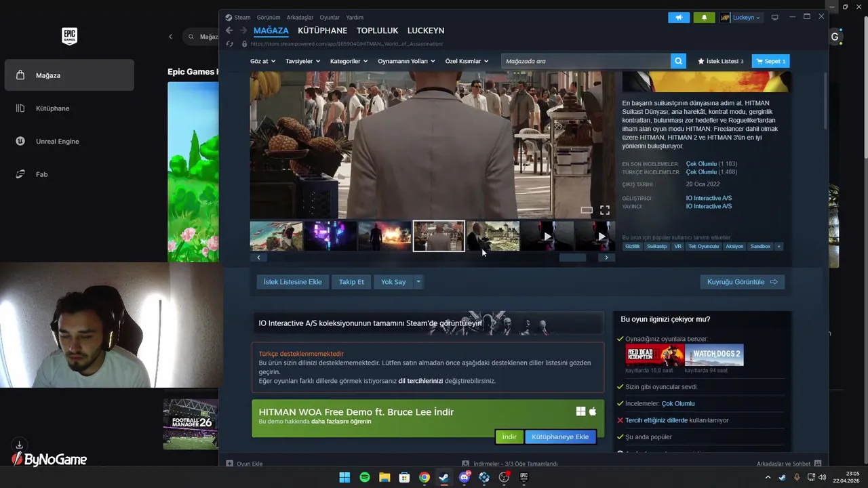The image size is (868, 488).
Task: Click Windows platform icon on demo banner
Action: coord(580,411)
